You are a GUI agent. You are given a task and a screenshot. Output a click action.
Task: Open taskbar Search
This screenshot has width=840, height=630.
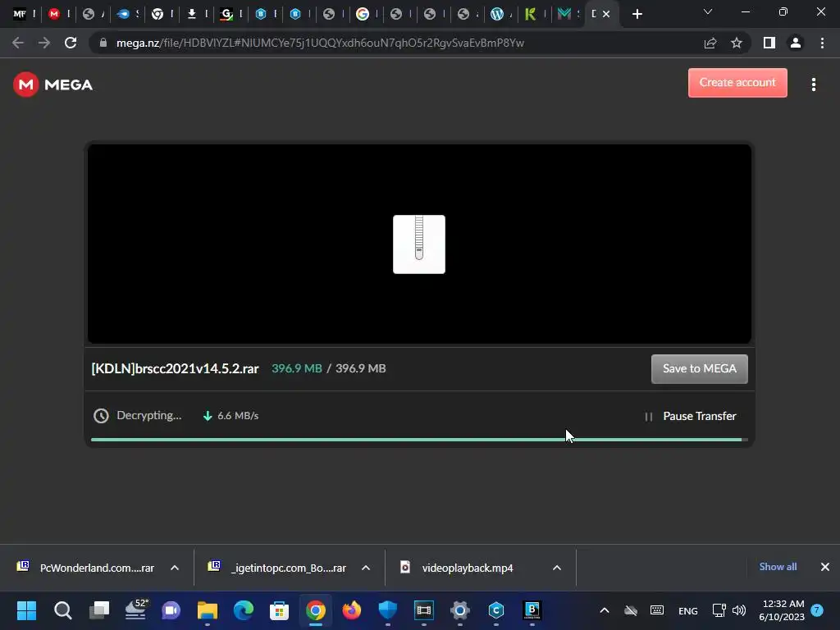coord(62,610)
